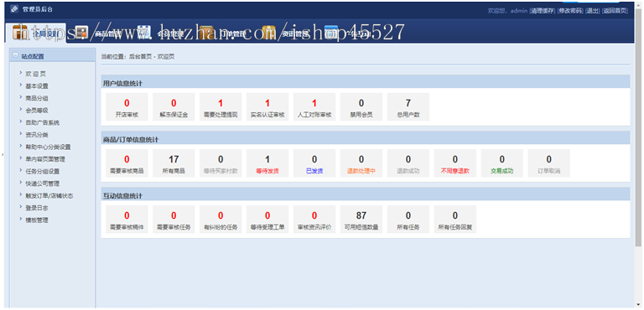Click the 需要审核商品 stat card
The width and height of the screenshot is (644, 310).
(127, 163)
